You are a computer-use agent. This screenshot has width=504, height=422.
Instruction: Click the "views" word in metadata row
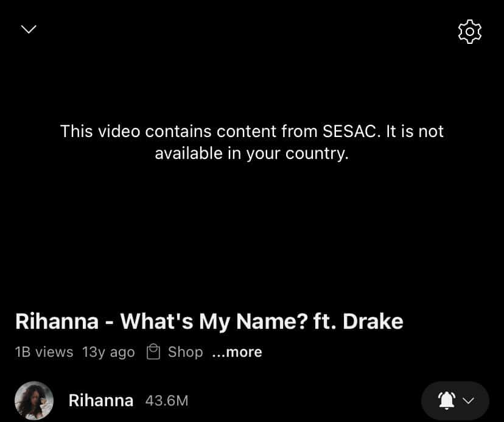pyautogui.click(x=54, y=352)
